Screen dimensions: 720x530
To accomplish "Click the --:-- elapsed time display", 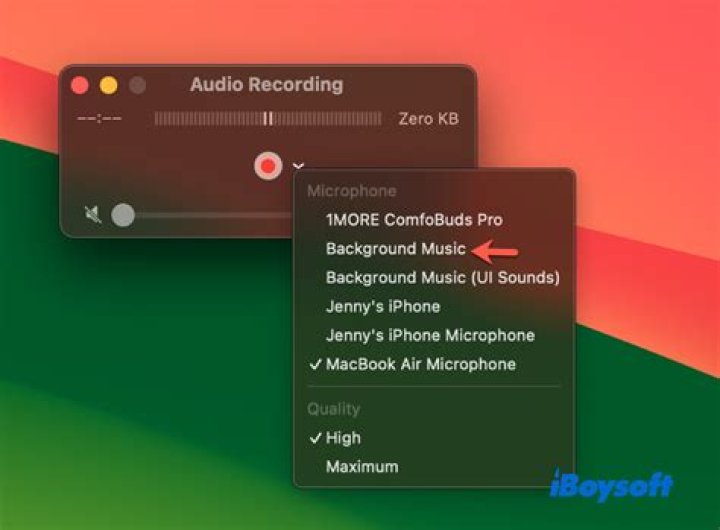I will point(100,118).
